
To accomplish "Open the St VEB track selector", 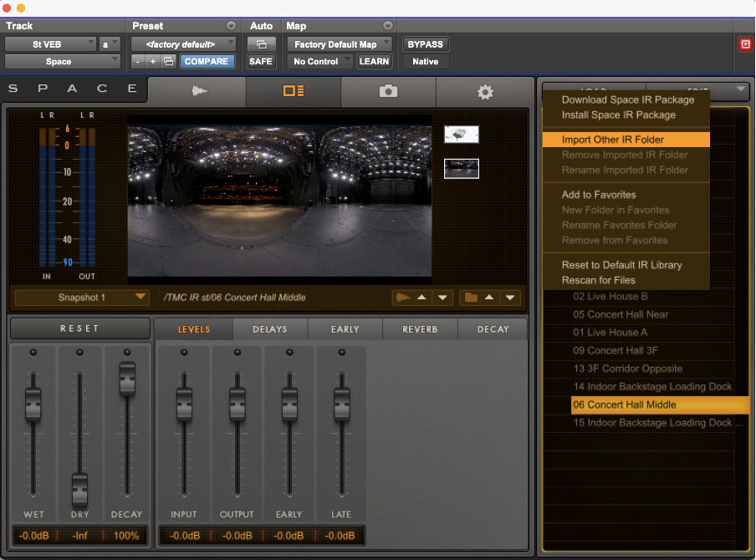I will pyautogui.click(x=50, y=44).
